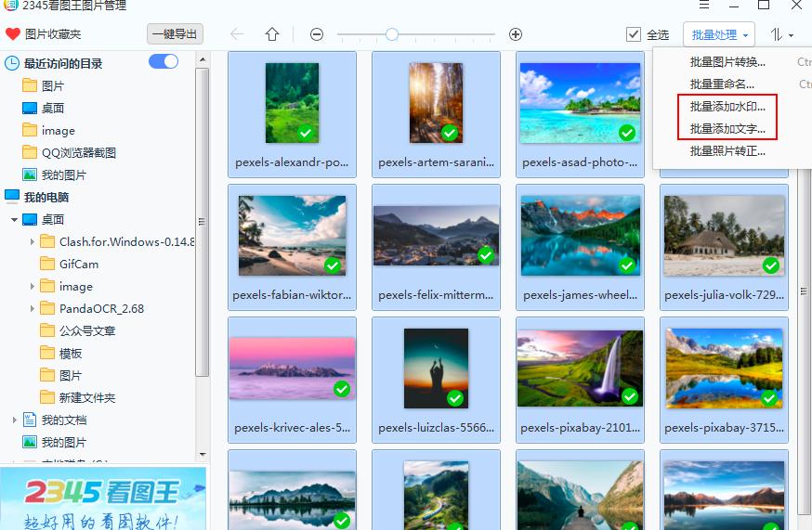Click the QQ浏览器截图 folder icon
Image resolution: width=812 pixels, height=530 pixels.
30,152
